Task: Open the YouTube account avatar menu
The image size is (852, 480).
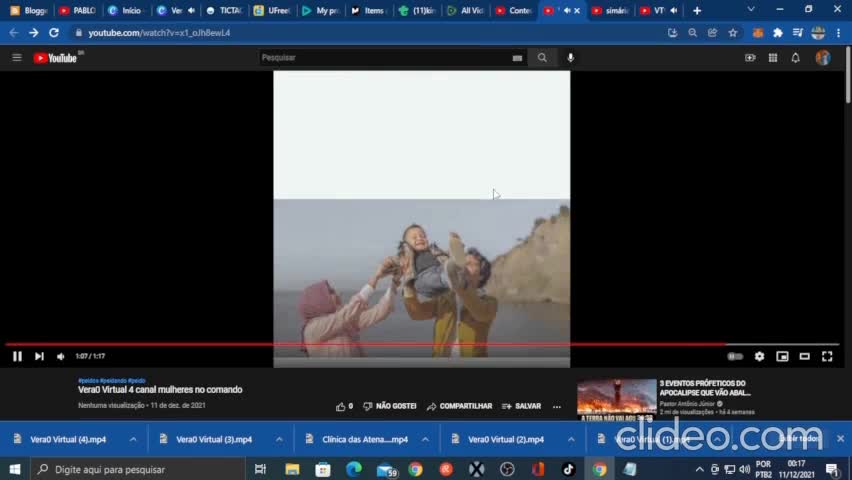Action: [x=823, y=58]
